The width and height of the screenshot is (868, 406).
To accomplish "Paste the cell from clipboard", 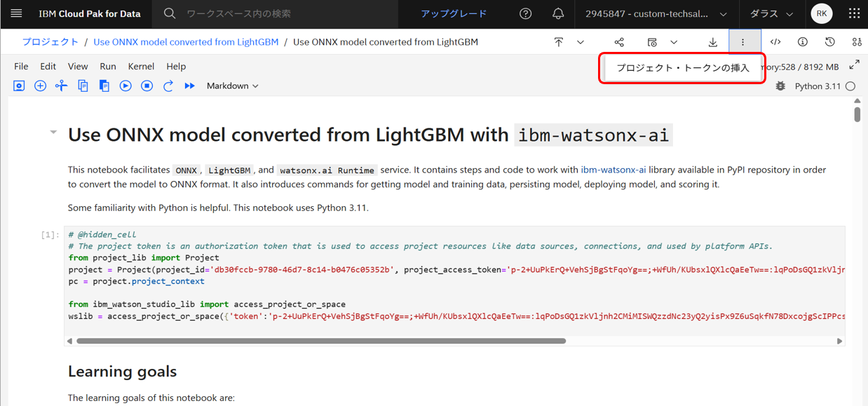I will (x=104, y=86).
